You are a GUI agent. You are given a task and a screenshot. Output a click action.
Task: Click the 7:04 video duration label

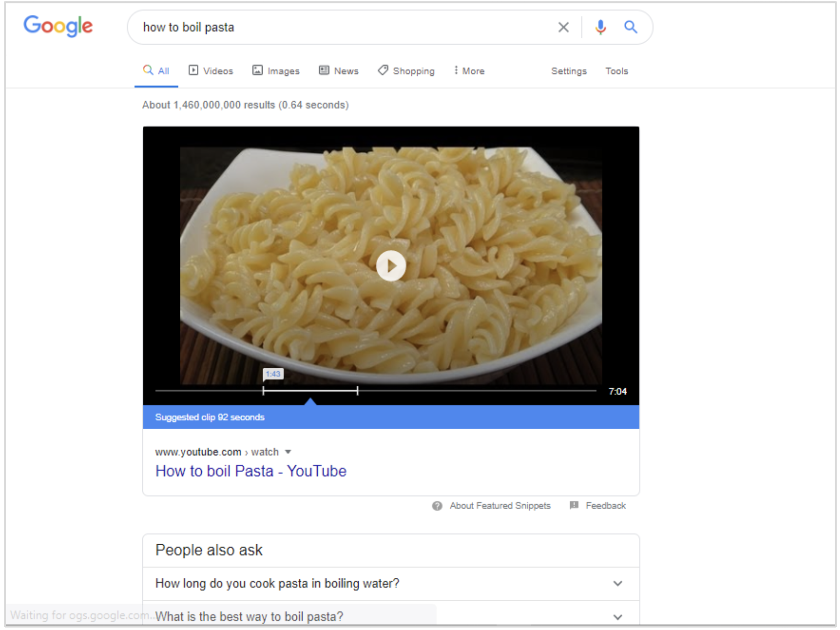tap(618, 391)
